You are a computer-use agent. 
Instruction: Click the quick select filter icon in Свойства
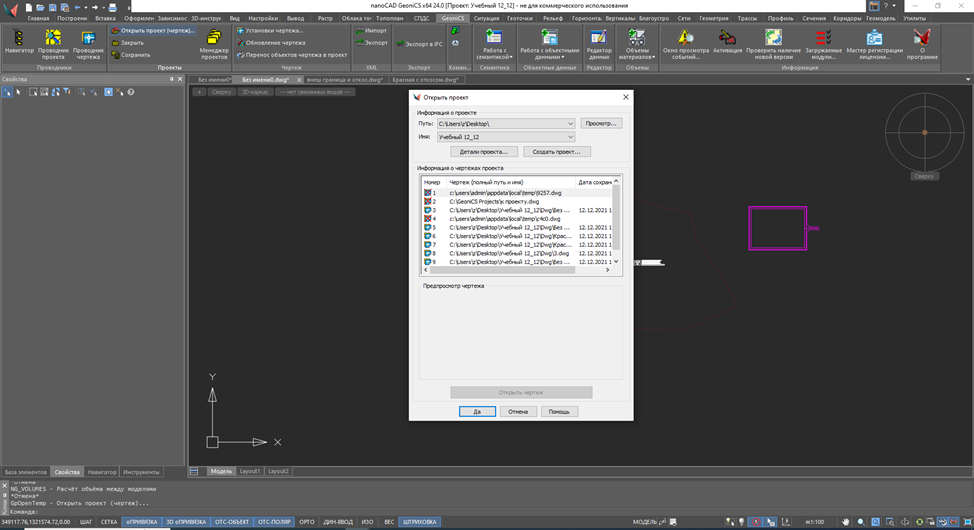pos(67,92)
